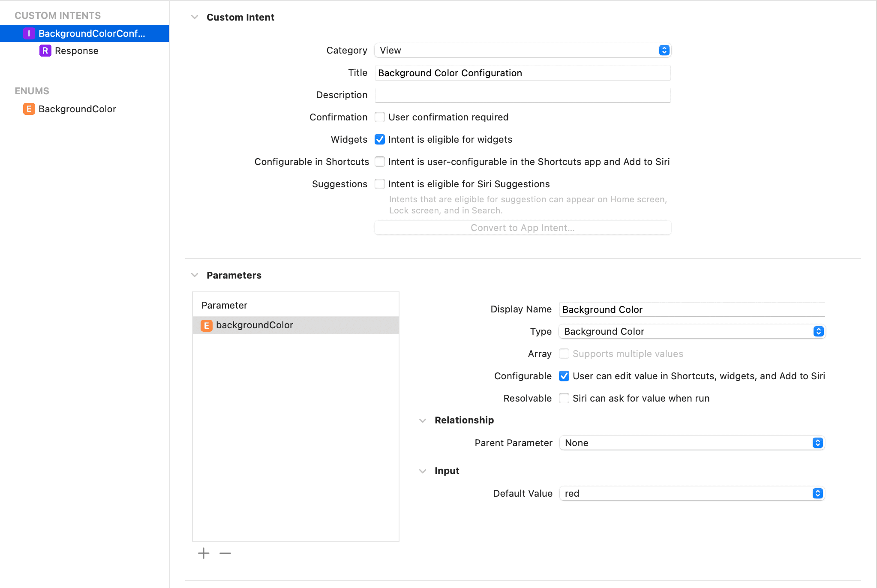Click the orange E icon beside BackgroundColor enum
This screenshot has height=588, width=877.
coord(29,109)
